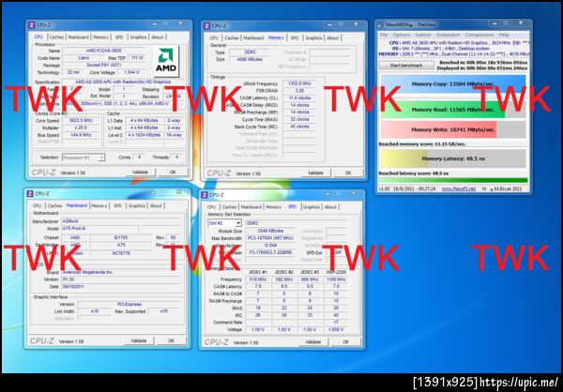This screenshot has height=392, width=563.
Task: Open Graphics tab in the CPU-Z CPU window
Action: coord(138,38)
